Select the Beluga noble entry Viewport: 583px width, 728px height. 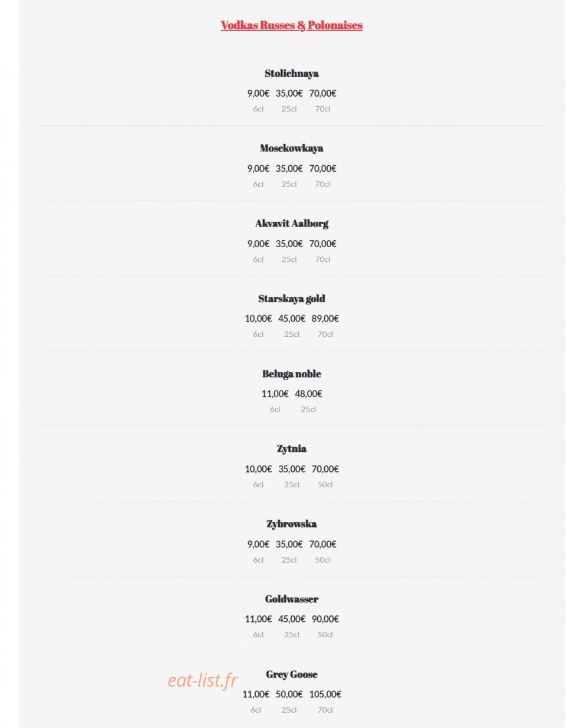tap(291, 373)
